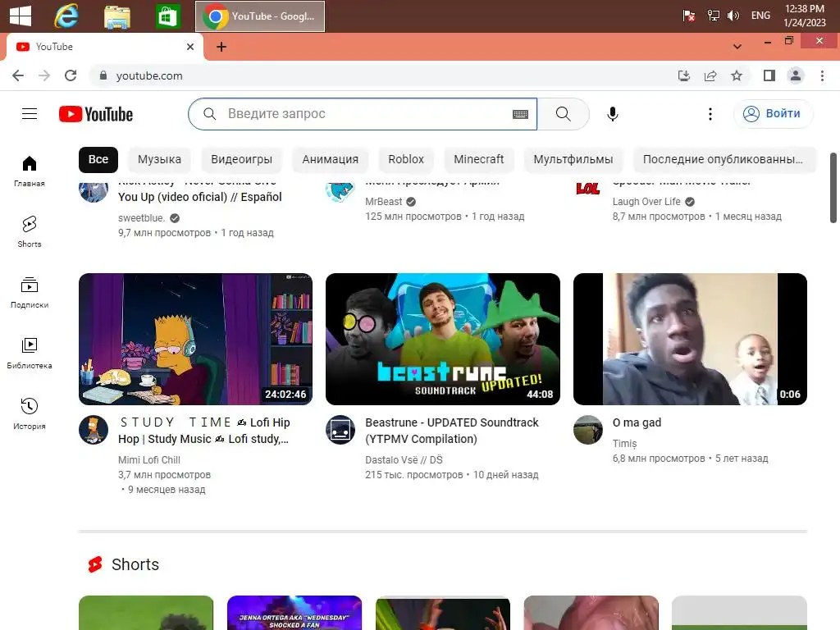Open Mimi Lofi Chill channel avatar
This screenshot has height=630, width=840.
[94, 430]
